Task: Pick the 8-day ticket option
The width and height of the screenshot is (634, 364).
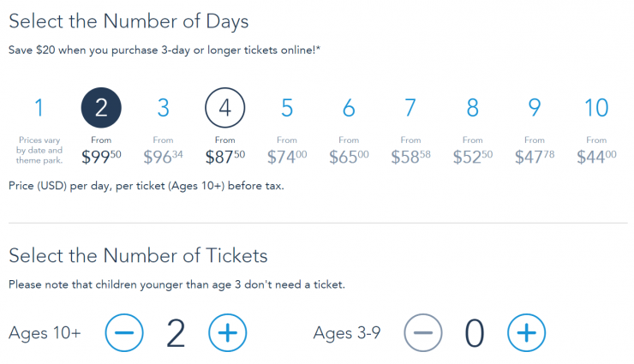Action: click(472, 108)
